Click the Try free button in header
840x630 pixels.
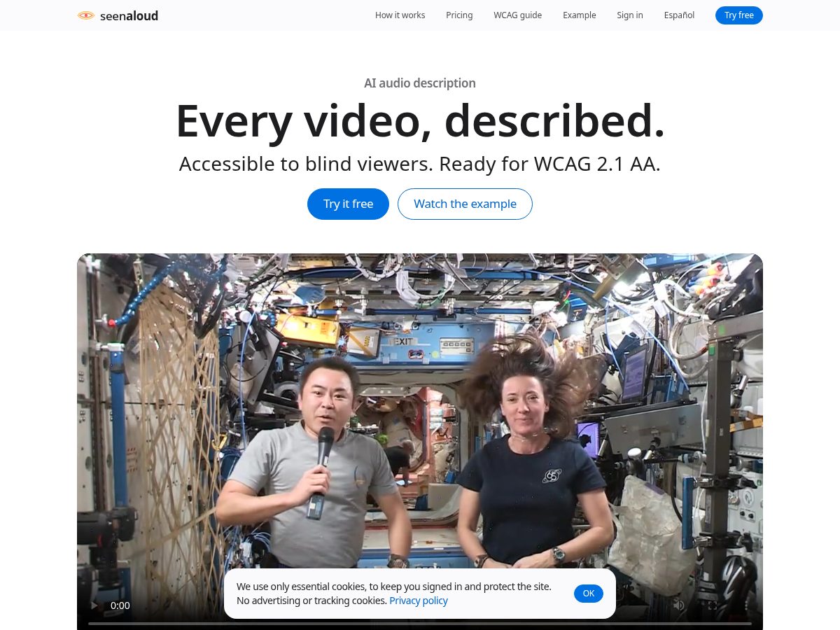click(x=739, y=15)
